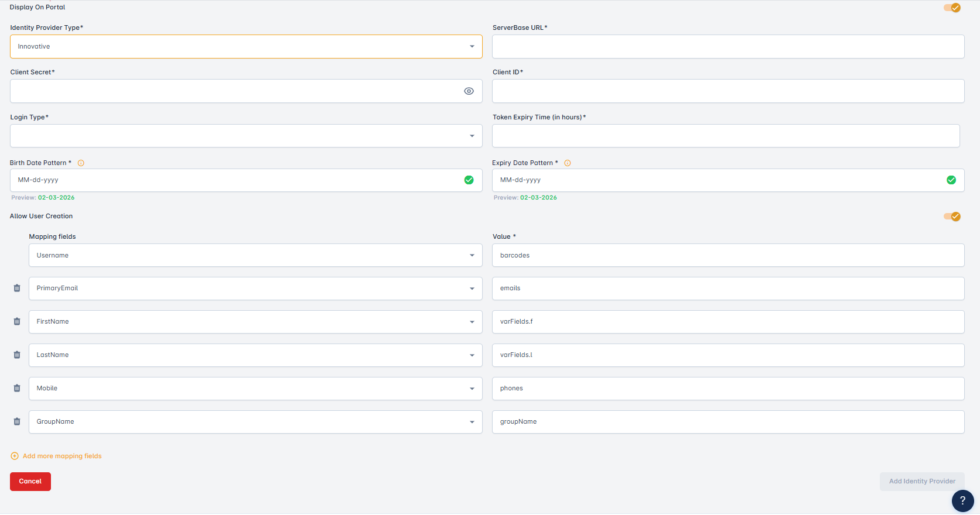
Task: Click Birth Date Pattern info icon
Action: click(81, 163)
